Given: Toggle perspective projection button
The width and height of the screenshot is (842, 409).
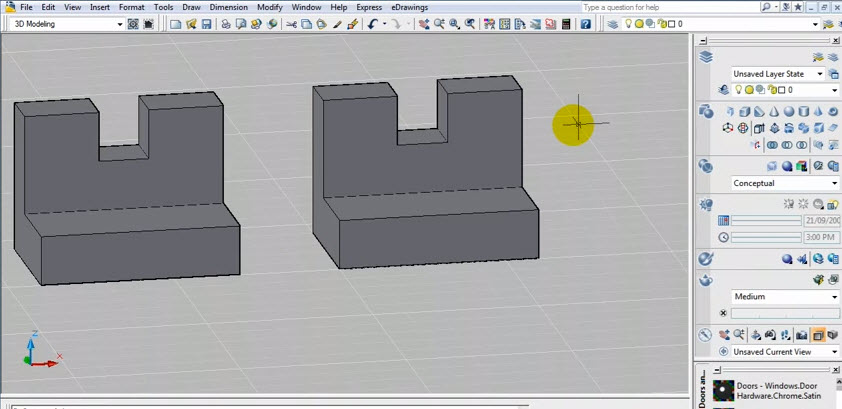Looking at the screenshot, I should click(x=833, y=335).
